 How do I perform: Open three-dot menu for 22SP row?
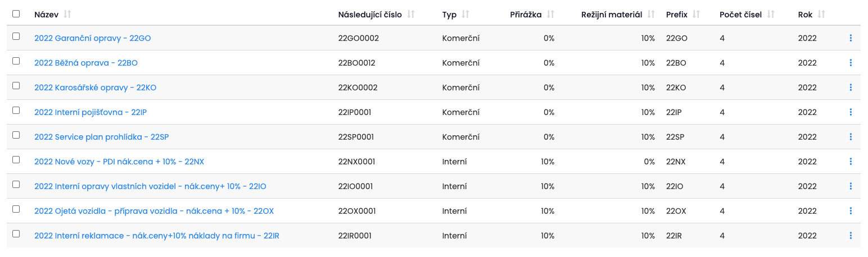click(851, 137)
